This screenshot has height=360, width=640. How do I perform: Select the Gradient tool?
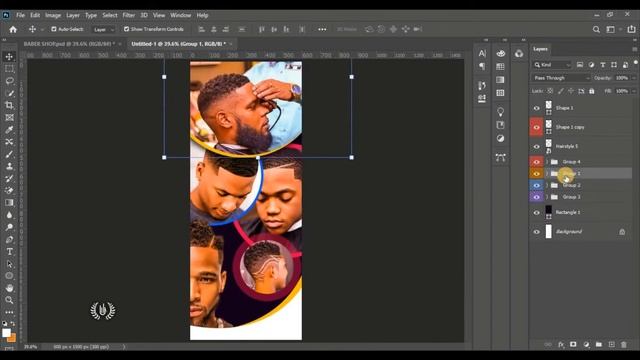coord(9,202)
